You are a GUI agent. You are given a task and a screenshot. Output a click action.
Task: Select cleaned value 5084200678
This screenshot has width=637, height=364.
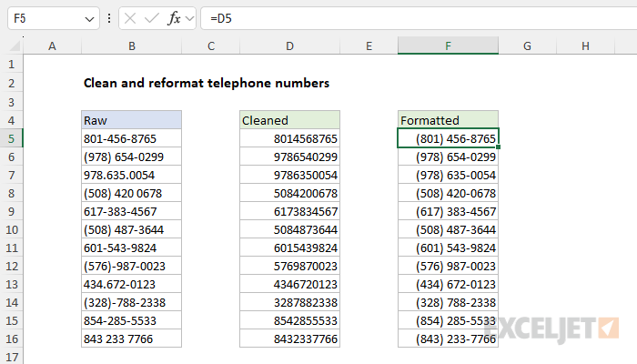tap(289, 193)
